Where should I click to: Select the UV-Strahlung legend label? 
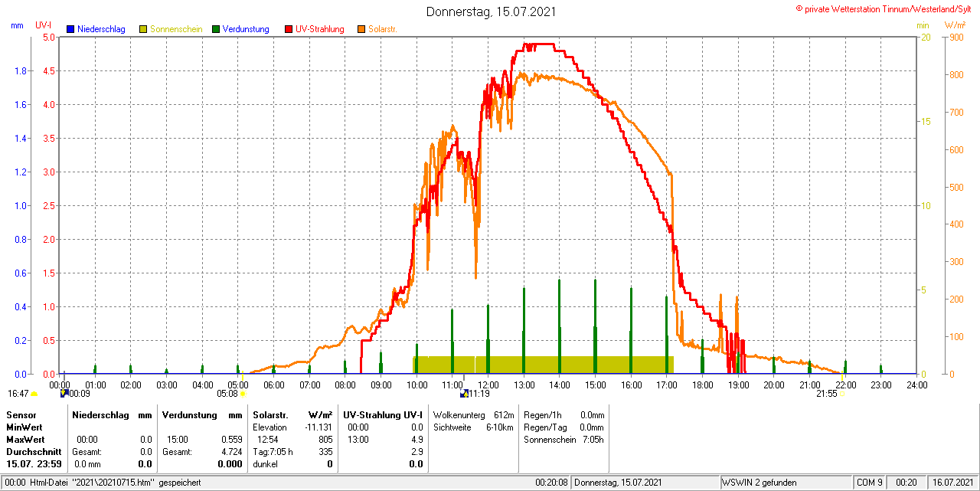(x=321, y=29)
